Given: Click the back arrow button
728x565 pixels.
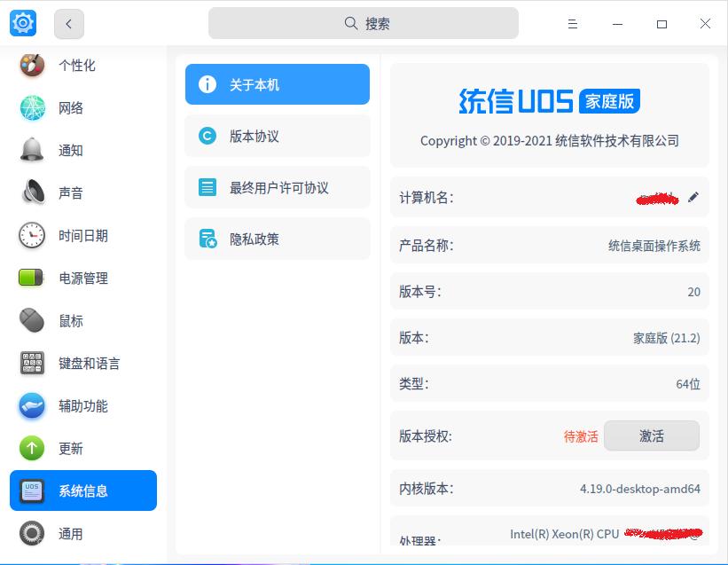Looking at the screenshot, I should pyautogui.click(x=69, y=24).
